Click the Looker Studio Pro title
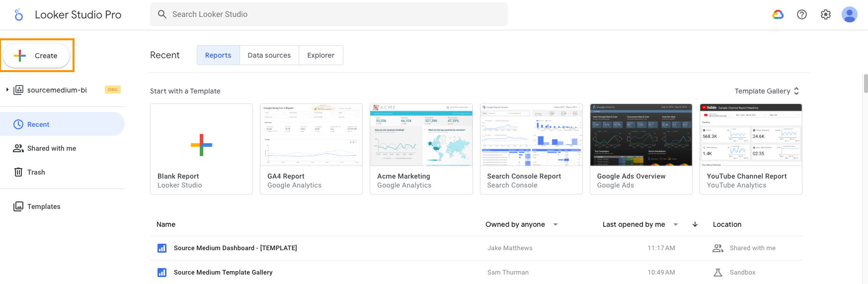Viewport: 868px width, 284px height. tap(78, 14)
